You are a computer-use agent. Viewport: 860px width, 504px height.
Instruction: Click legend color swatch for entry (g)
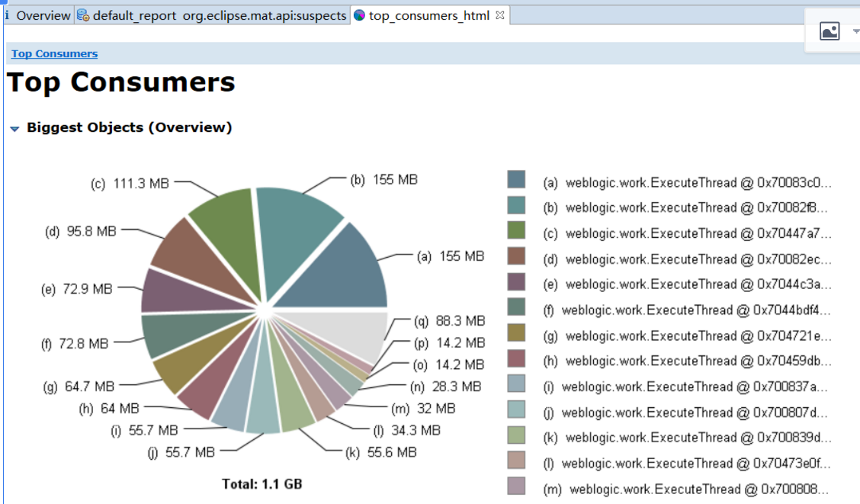516,333
